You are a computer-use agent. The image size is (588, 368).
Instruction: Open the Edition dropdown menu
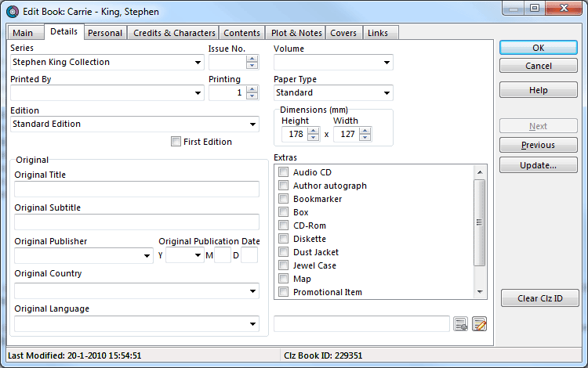252,124
